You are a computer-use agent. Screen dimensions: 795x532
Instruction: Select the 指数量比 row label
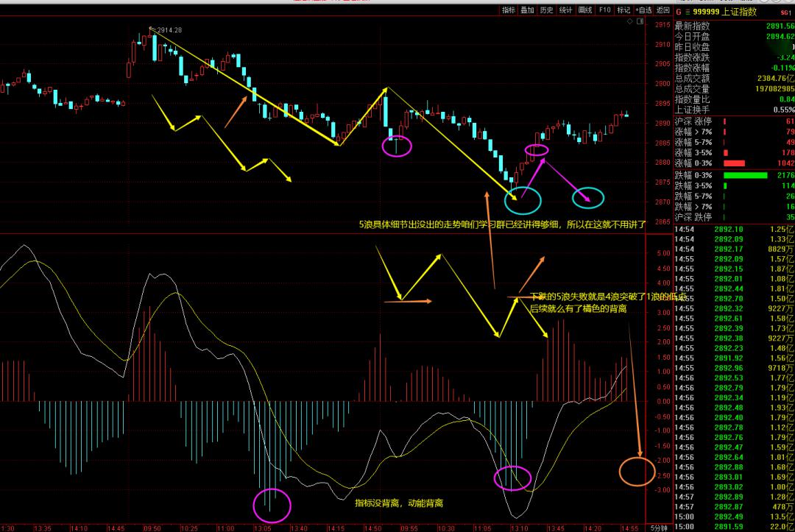point(692,100)
